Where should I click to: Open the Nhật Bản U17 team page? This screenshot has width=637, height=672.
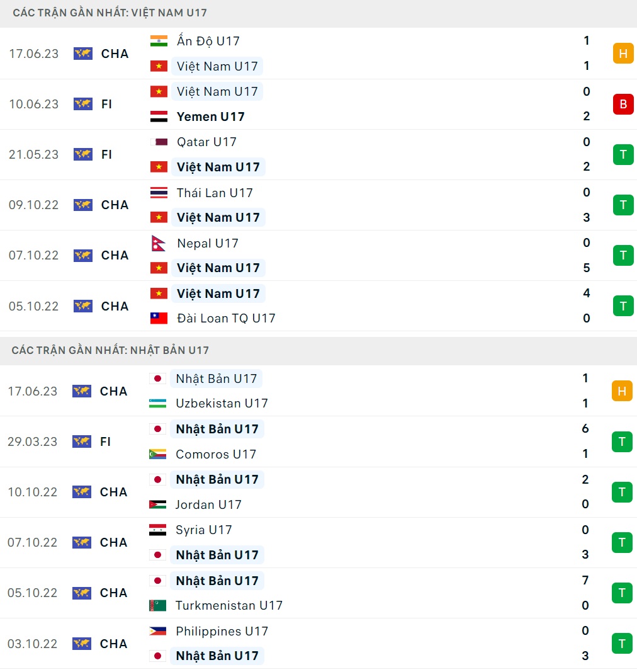coord(217,379)
